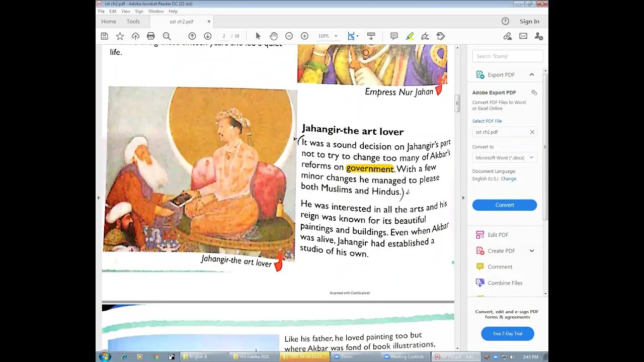
Task: Expand the left navigation pane arrow
Action: (99, 198)
